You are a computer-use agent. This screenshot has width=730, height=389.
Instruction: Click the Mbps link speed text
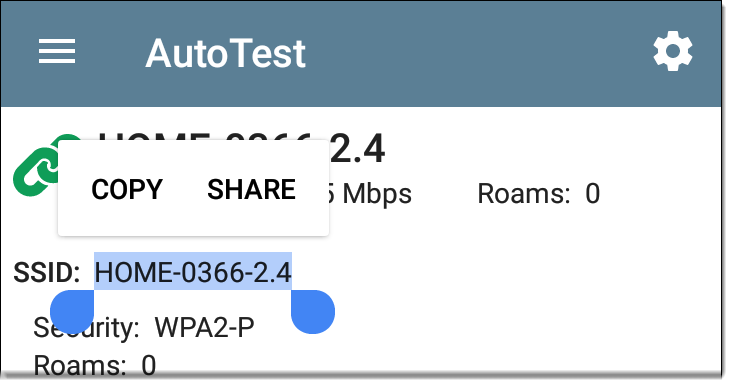point(371,194)
